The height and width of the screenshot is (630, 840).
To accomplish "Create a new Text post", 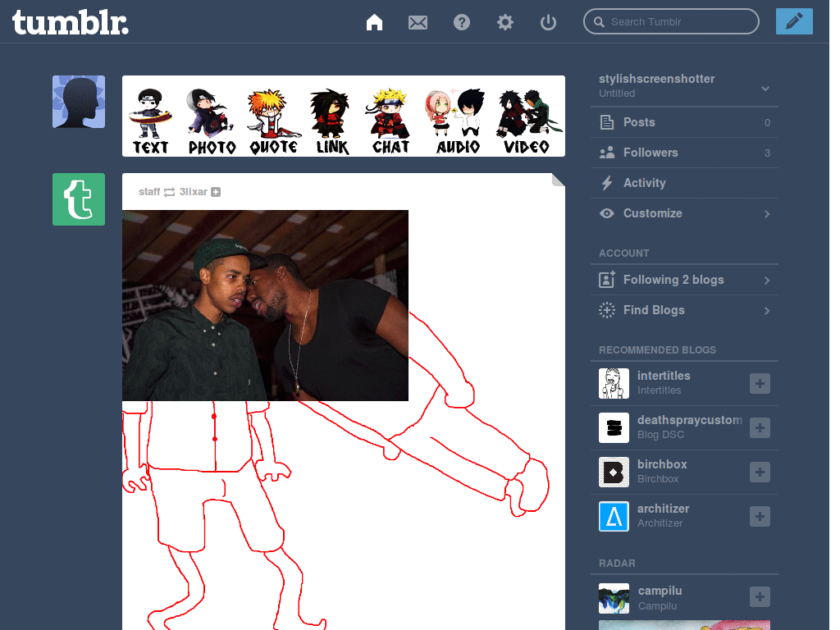I will [x=151, y=121].
